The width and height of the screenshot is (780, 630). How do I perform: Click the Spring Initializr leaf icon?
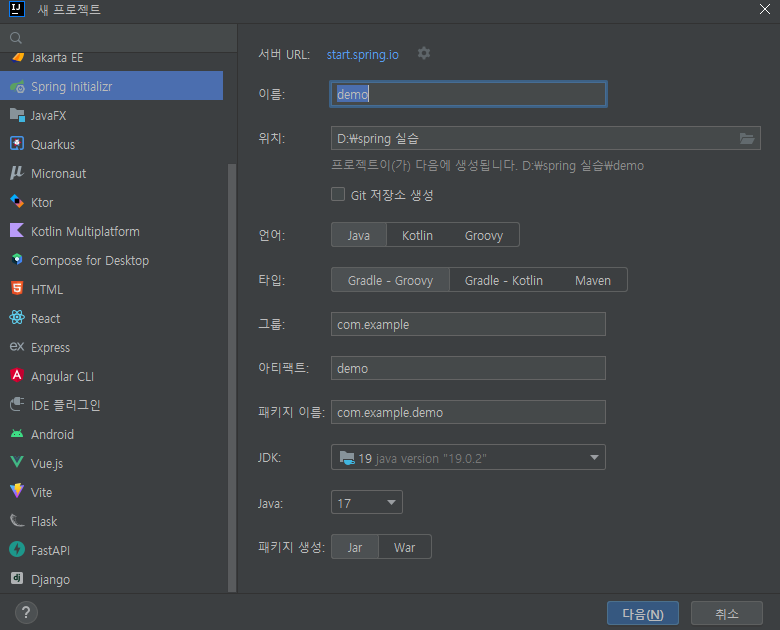(17, 86)
